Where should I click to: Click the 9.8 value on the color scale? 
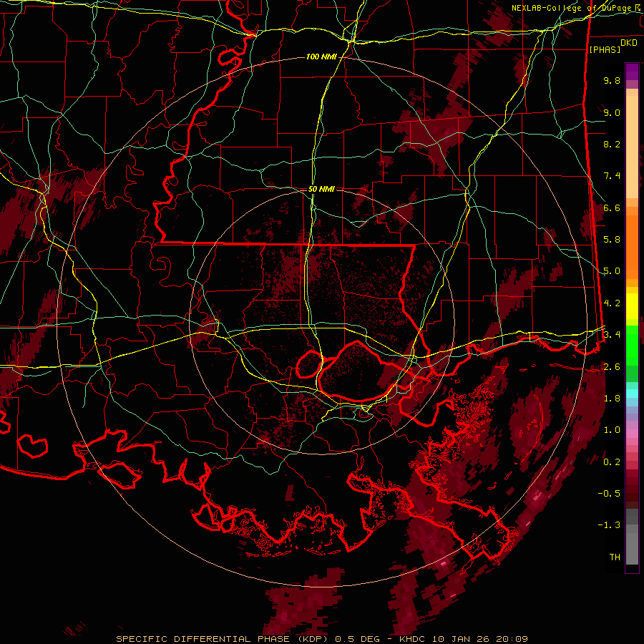tap(612, 80)
